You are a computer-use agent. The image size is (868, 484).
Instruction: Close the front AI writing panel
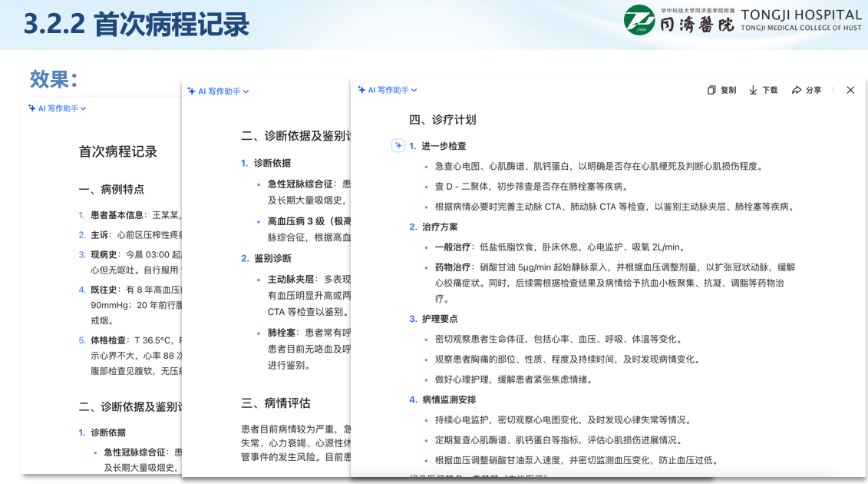(850, 90)
